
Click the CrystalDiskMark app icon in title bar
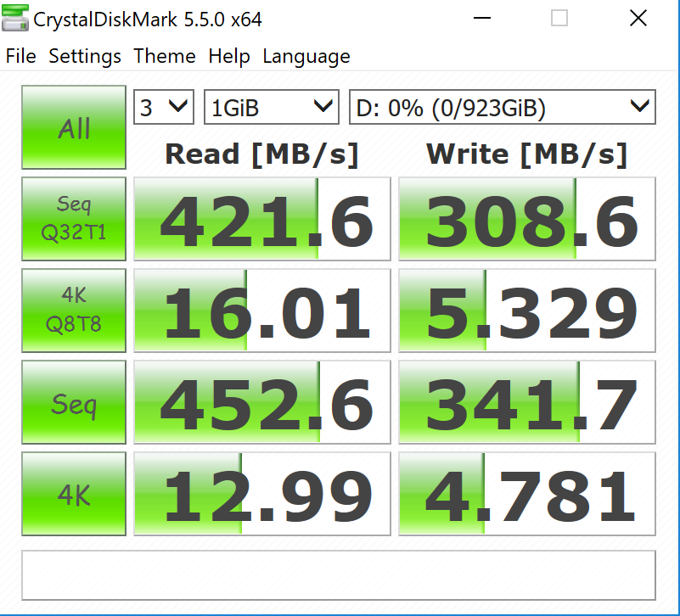pyautogui.click(x=15, y=18)
